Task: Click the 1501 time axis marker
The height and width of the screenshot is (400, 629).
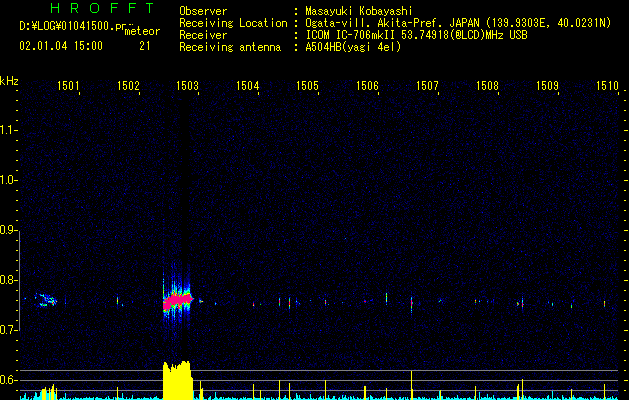Action: 68,85
